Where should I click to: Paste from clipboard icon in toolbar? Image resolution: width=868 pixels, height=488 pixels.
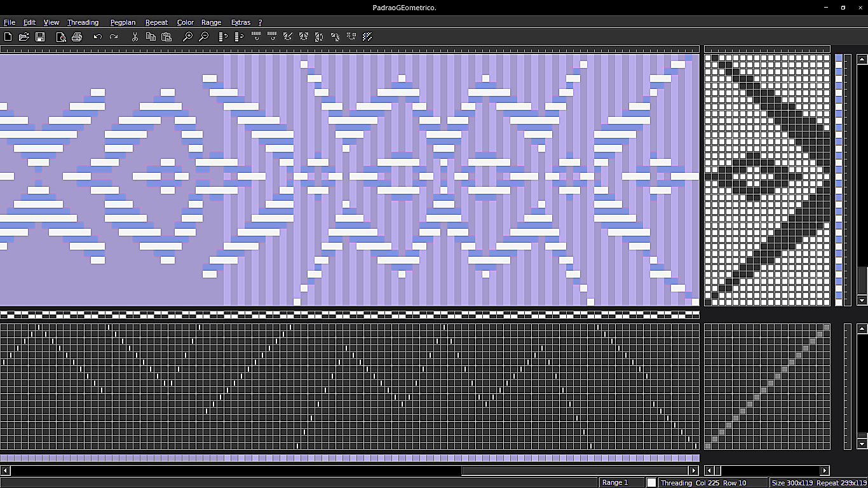[166, 37]
